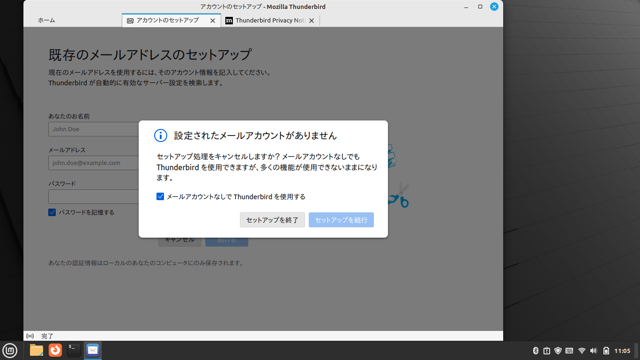Launch Firefox from the taskbar

(55, 350)
